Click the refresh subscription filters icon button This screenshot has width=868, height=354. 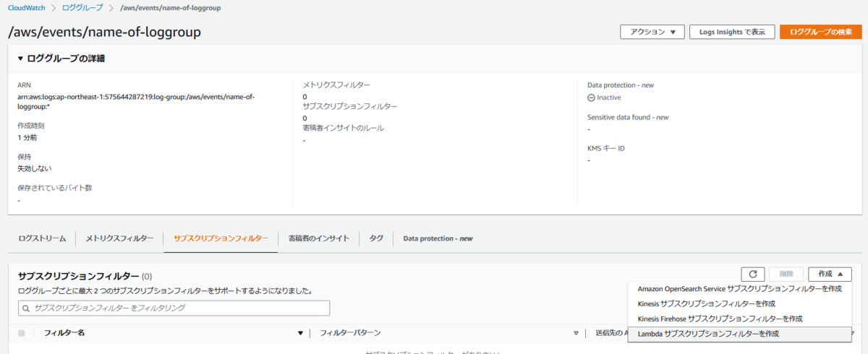coord(753,275)
